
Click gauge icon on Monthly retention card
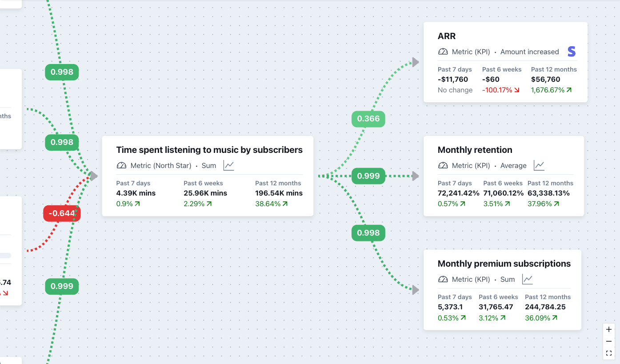click(443, 166)
